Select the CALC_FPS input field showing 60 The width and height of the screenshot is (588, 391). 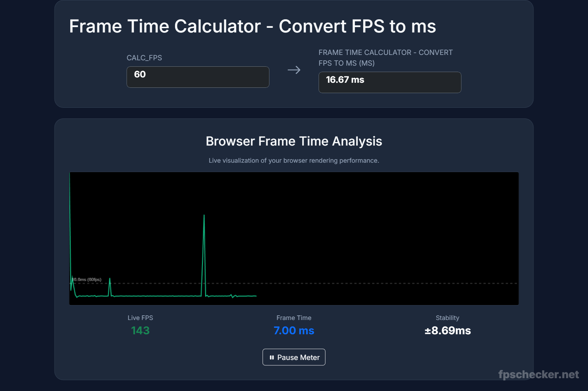197,77
